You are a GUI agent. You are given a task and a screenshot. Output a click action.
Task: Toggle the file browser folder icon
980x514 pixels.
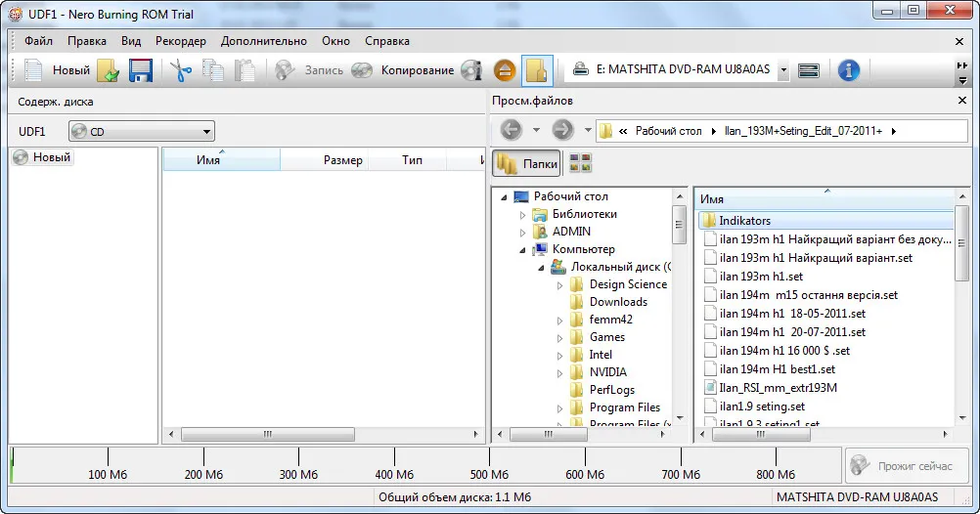537,70
